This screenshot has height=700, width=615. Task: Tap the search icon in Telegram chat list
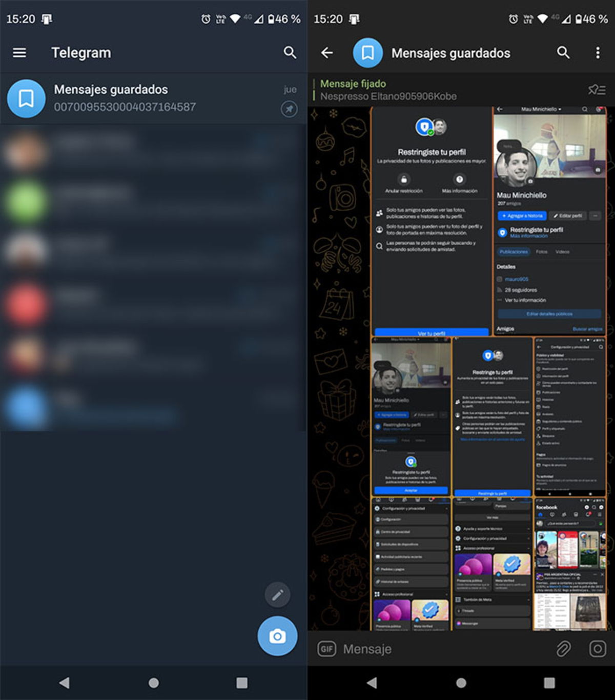[290, 52]
